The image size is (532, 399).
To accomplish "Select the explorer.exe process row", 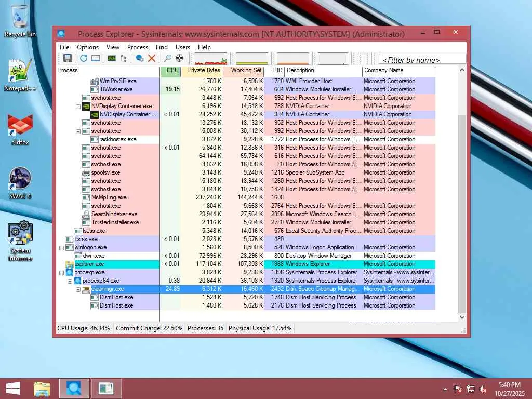I will [246, 264].
